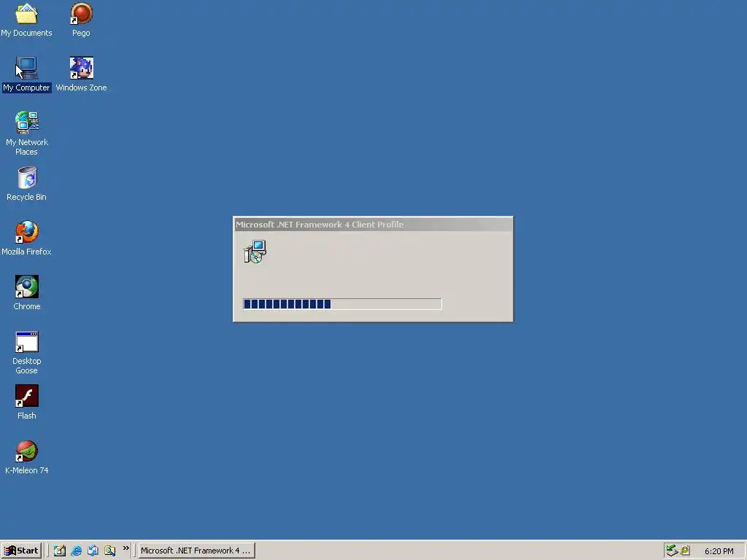Screen dimensions: 747x560
Task: Click the folder search quick launch icon
Action: pos(110,551)
